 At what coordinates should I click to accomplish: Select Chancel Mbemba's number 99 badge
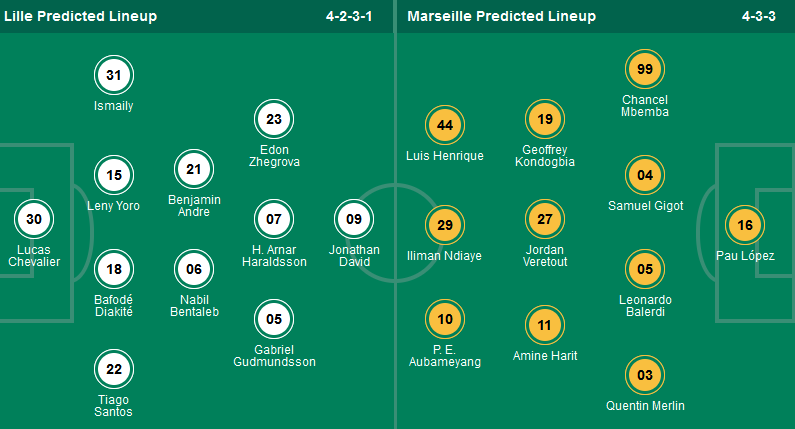[645, 69]
